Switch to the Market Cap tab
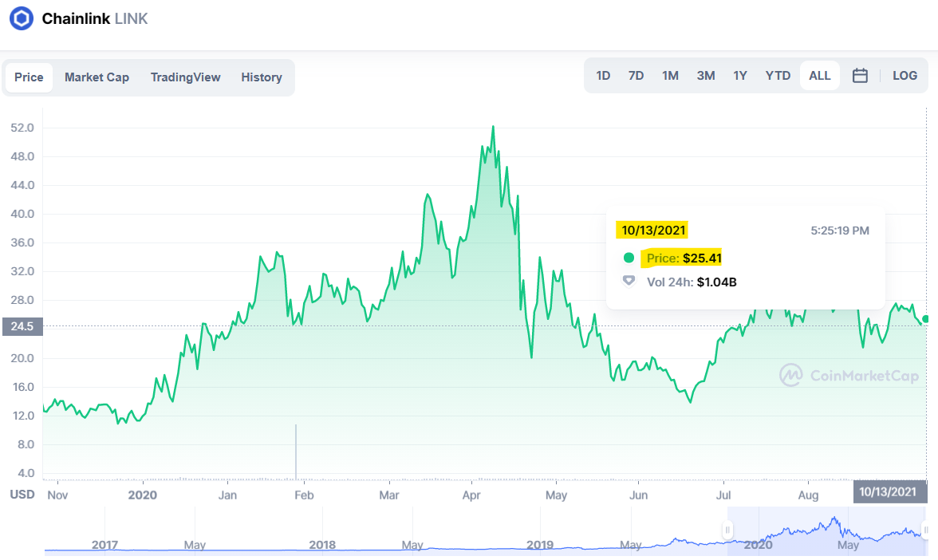 (x=97, y=77)
